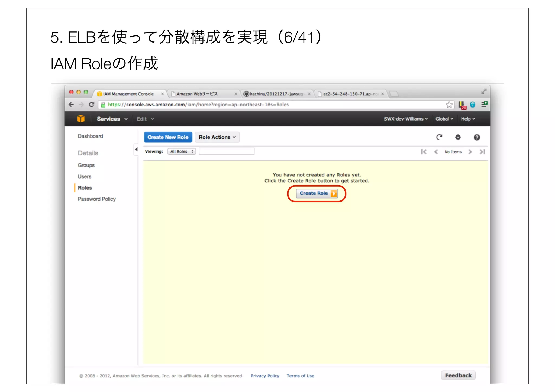Switch to ec2-54-248-130-71 tab
The image size is (555, 392).
[x=350, y=94]
